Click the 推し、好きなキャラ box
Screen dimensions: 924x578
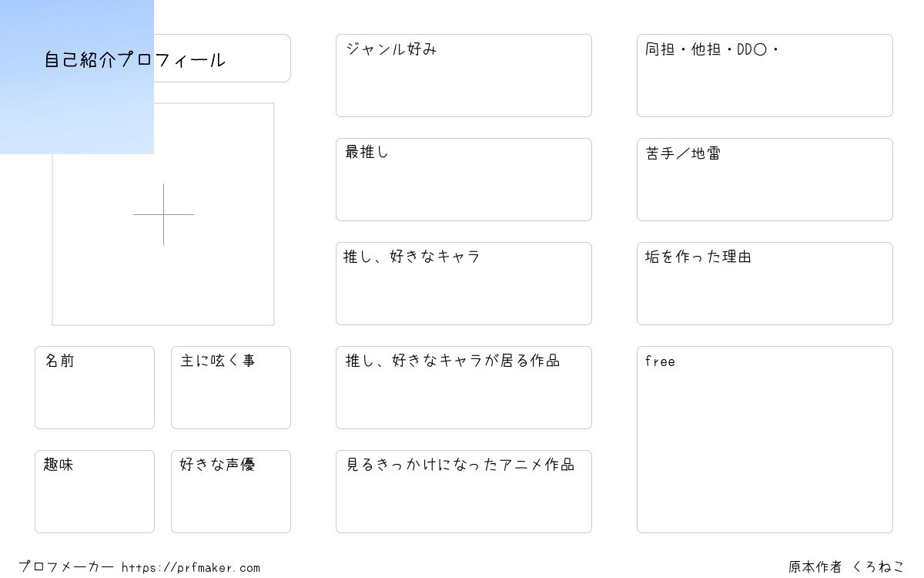(464, 284)
